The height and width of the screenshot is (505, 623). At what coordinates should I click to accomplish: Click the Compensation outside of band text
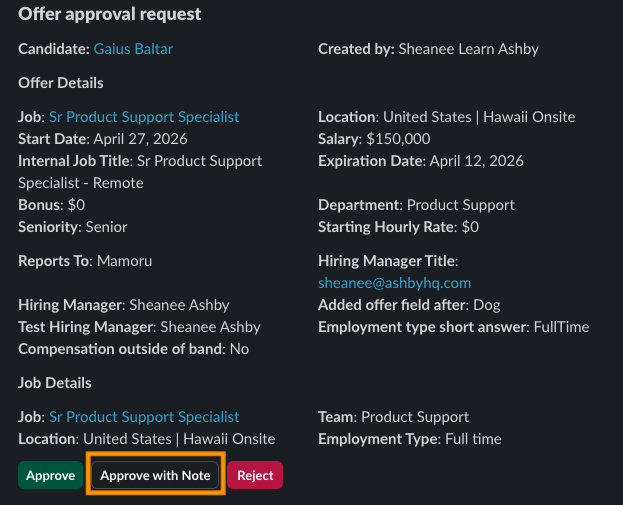coord(133,349)
